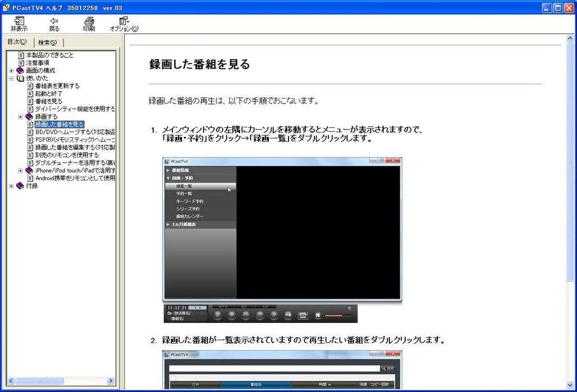The image size is (577, 392).
Task: Select the 録画した番組を見る tree item
Action: 60,124
